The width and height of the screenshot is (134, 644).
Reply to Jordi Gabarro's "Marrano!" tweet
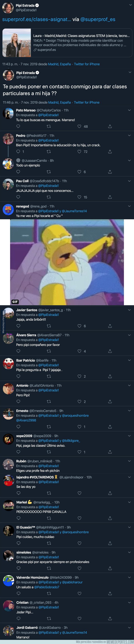[x=18, y=643]
